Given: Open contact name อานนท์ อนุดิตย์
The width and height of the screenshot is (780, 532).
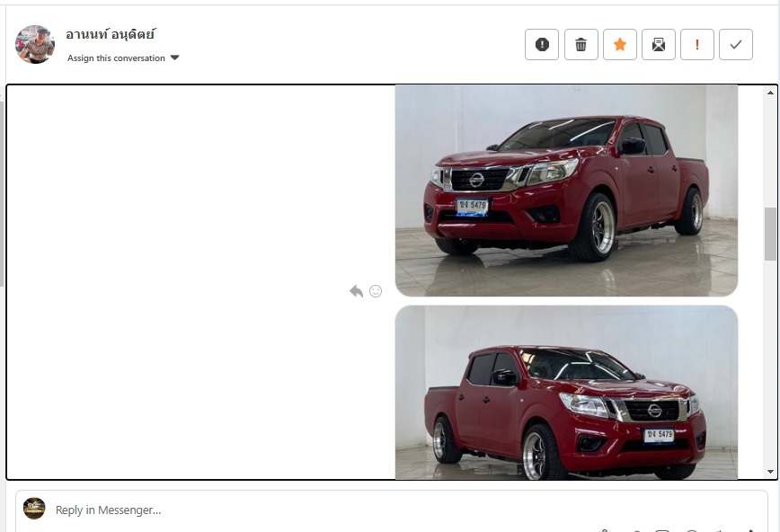Looking at the screenshot, I should (110, 34).
